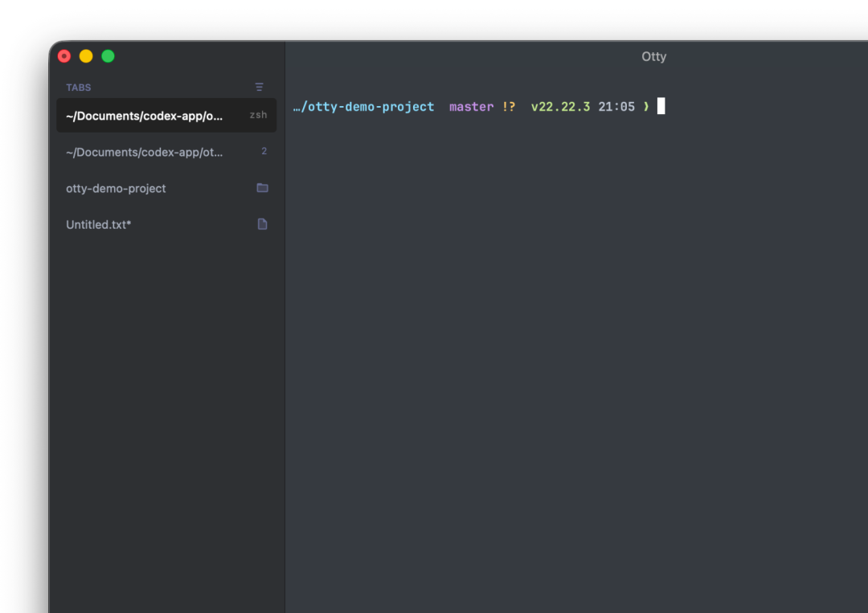Click the !? git status indicator
Image resolution: width=868 pixels, height=613 pixels.
tap(508, 107)
